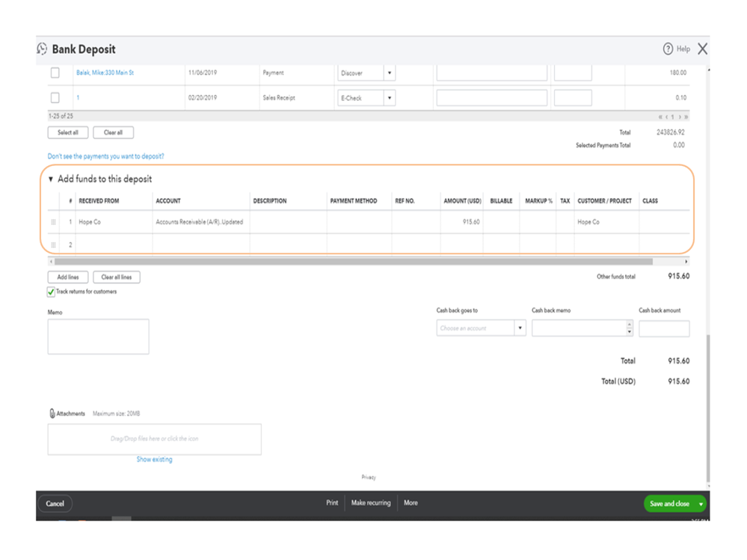747x560 pixels.
Task: Open the More menu in footer
Action: [411, 503]
